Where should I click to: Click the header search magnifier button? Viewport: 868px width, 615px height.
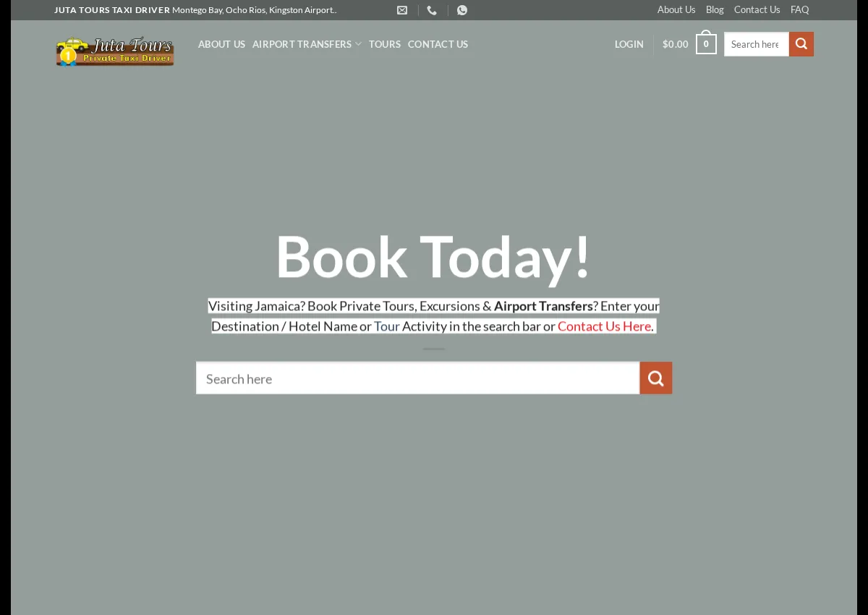point(801,44)
